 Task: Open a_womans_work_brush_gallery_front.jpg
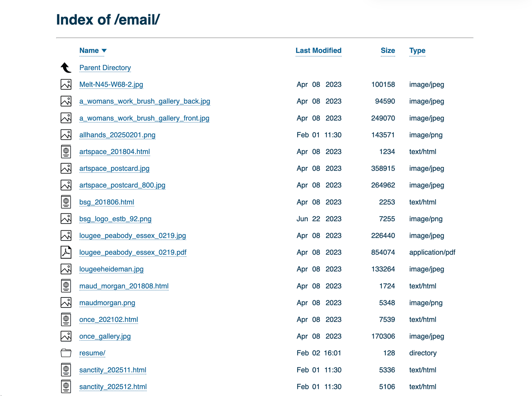click(x=144, y=118)
